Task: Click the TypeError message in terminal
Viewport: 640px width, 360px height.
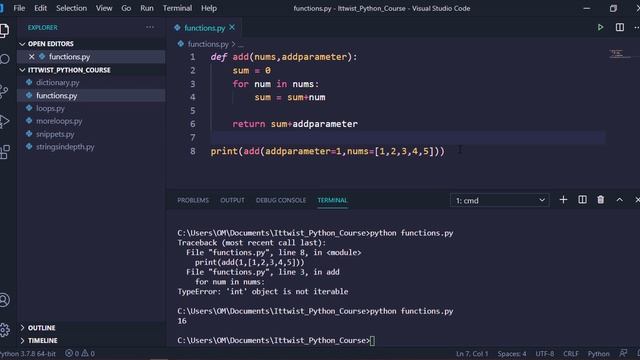Action: pos(263,291)
